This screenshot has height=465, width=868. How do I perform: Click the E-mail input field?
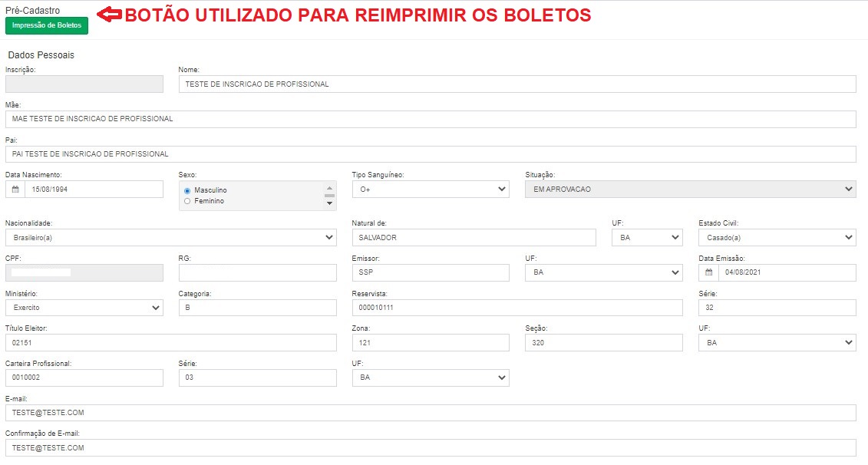431,413
